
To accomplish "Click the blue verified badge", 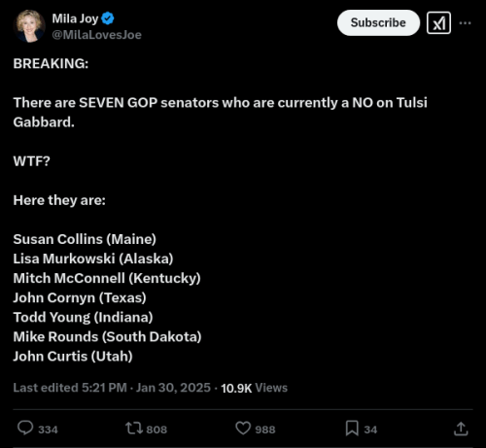I will point(108,18).
